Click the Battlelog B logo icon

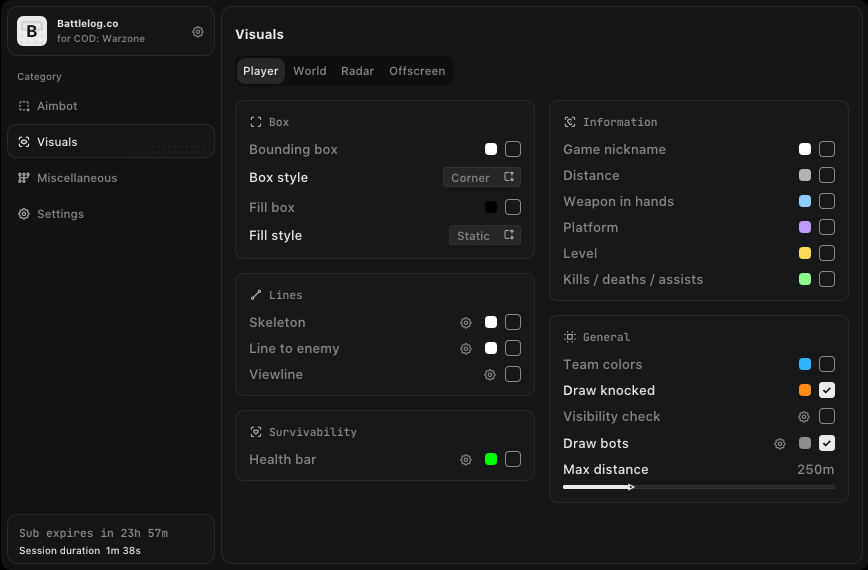pos(32,31)
